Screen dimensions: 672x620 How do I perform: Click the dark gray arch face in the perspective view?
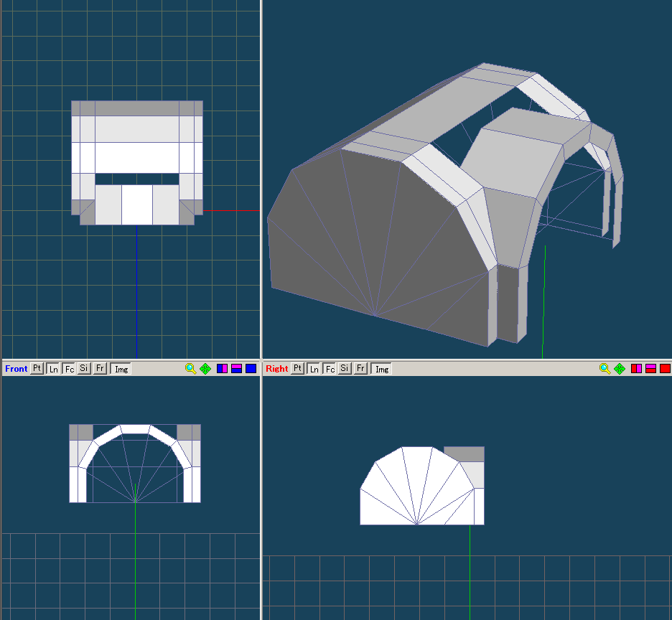click(373, 244)
